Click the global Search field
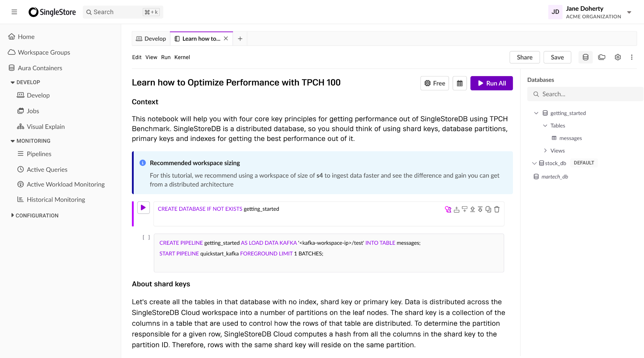 coord(123,12)
